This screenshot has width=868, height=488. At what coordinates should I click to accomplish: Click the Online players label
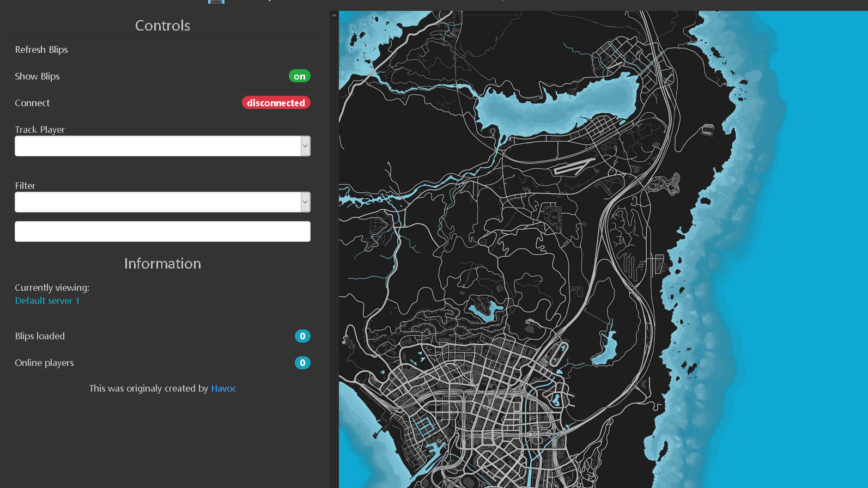point(44,363)
